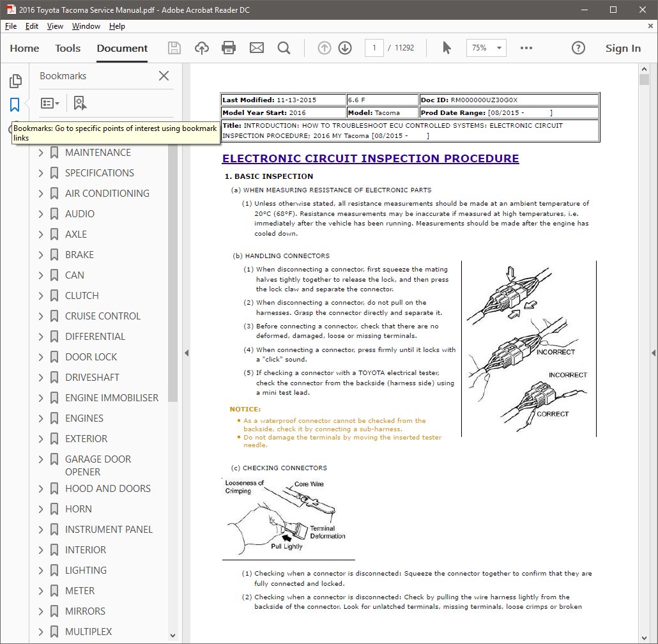Close the document with menu bar X
This screenshot has width=658, height=644.
(x=650, y=26)
